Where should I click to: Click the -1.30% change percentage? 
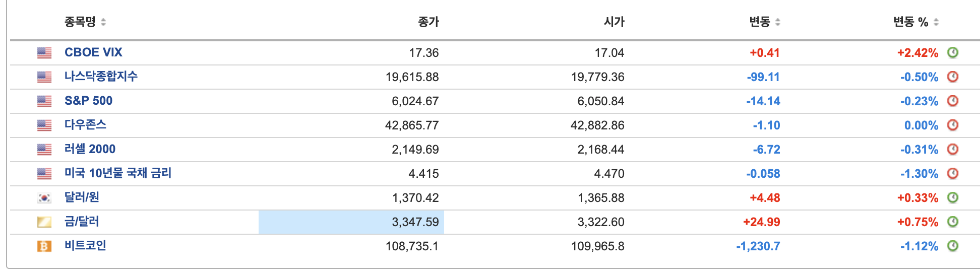920,174
